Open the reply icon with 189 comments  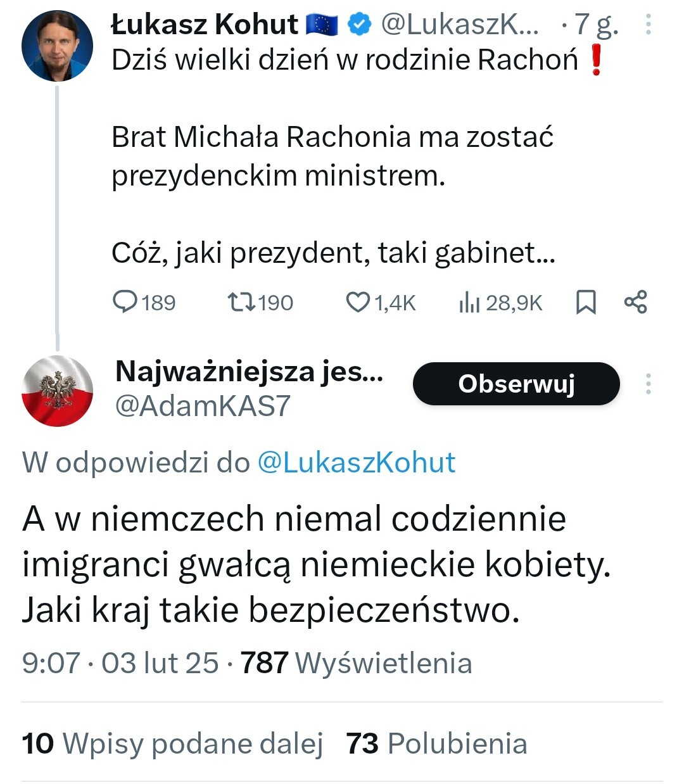coord(125,302)
